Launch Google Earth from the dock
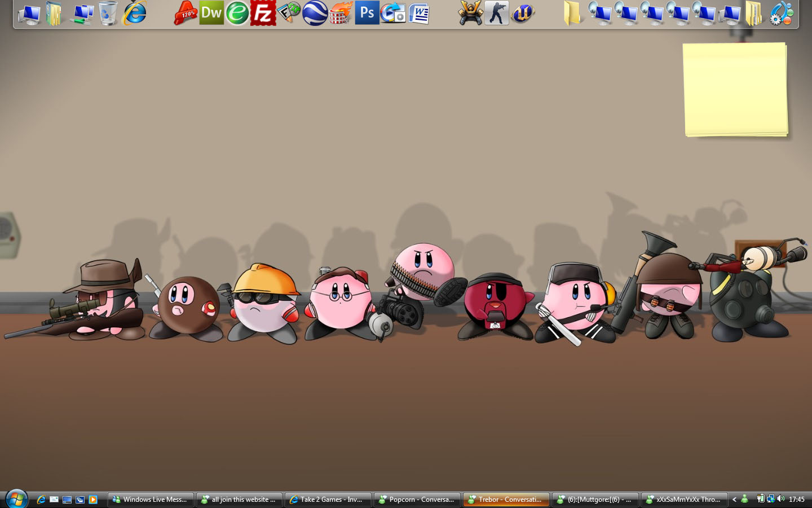The width and height of the screenshot is (812, 508). (315, 13)
